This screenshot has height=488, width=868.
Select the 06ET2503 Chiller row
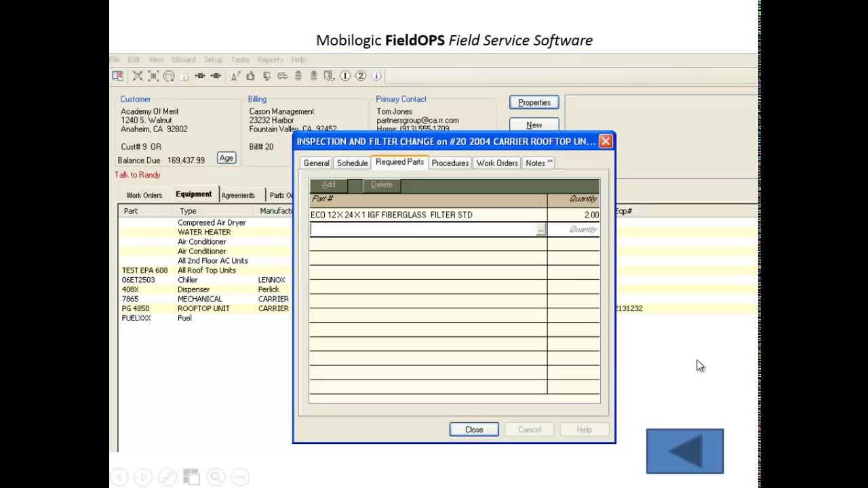coord(206,279)
